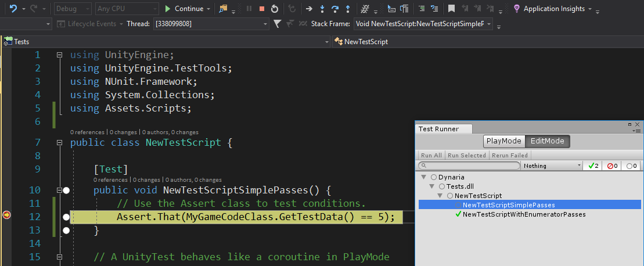Click the Show Next Statement arrow icon
Image resolution: width=644 pixels, height=266 pixels.
pos(310,9)
